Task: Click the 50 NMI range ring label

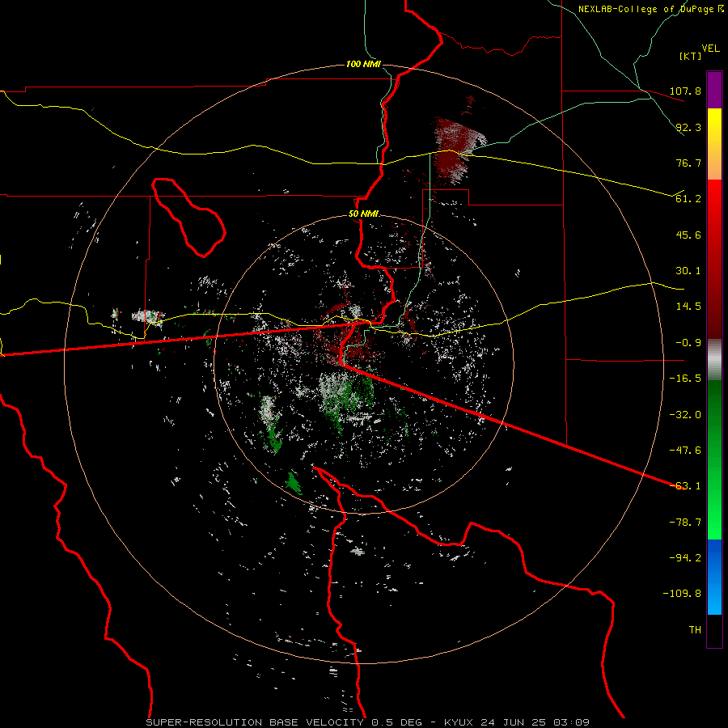Action: (363, 214)
